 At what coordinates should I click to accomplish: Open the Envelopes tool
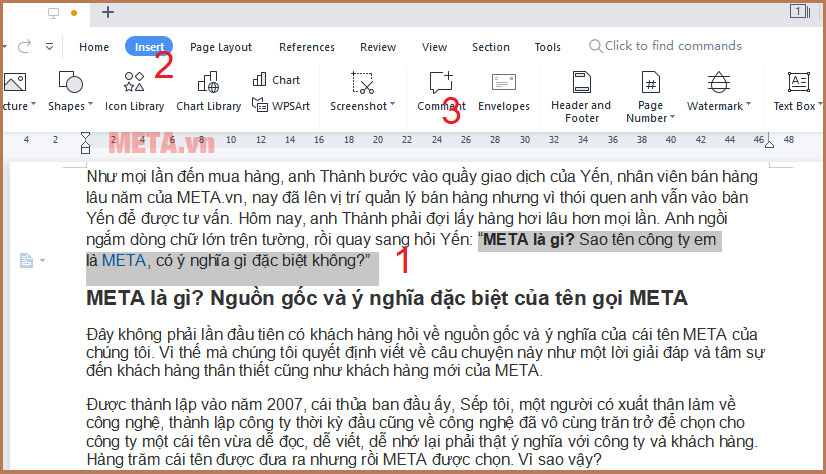[504, 92]
